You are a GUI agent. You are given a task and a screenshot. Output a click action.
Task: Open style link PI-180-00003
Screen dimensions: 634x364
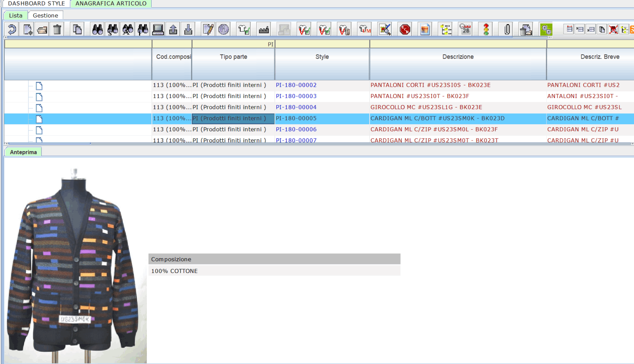[296, 96]
